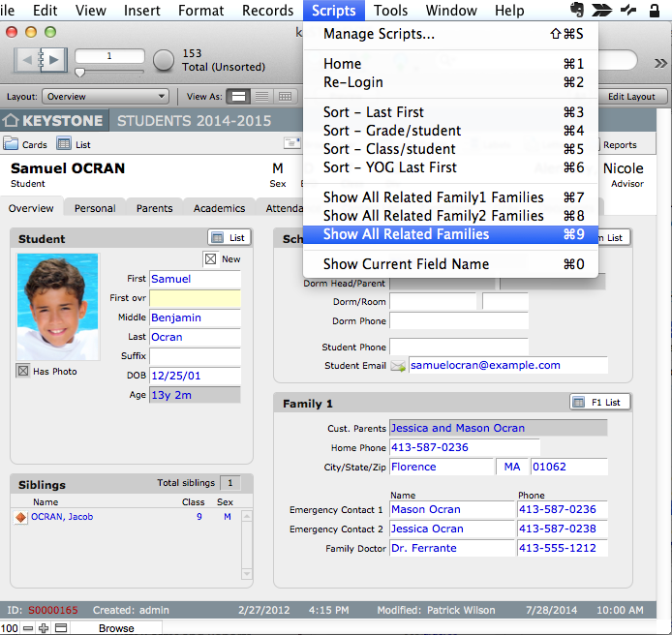Open the Layout dropdown showing Overview
This screenshot has width=672, height=635.
click(106, 97)
